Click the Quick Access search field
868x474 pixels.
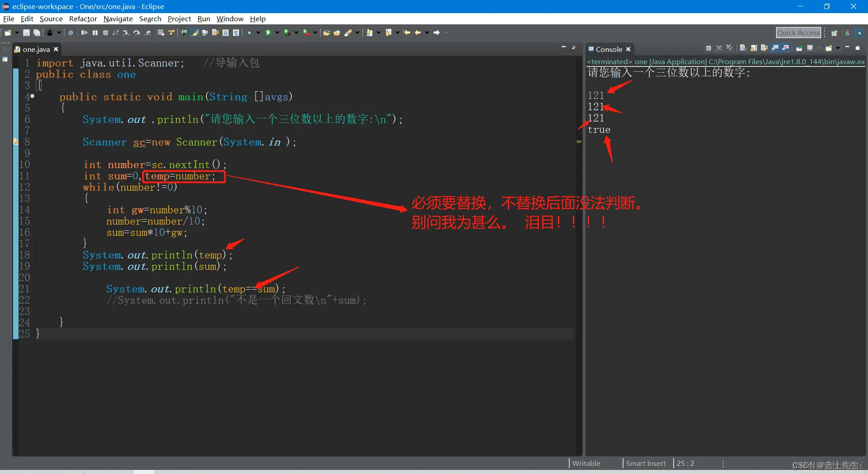tap(798, 33)
